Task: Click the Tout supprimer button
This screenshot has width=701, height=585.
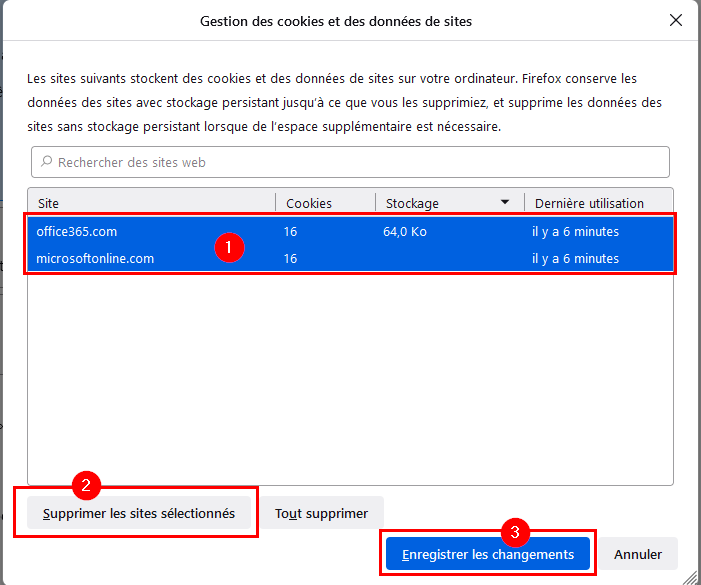Action: [321, 513]
